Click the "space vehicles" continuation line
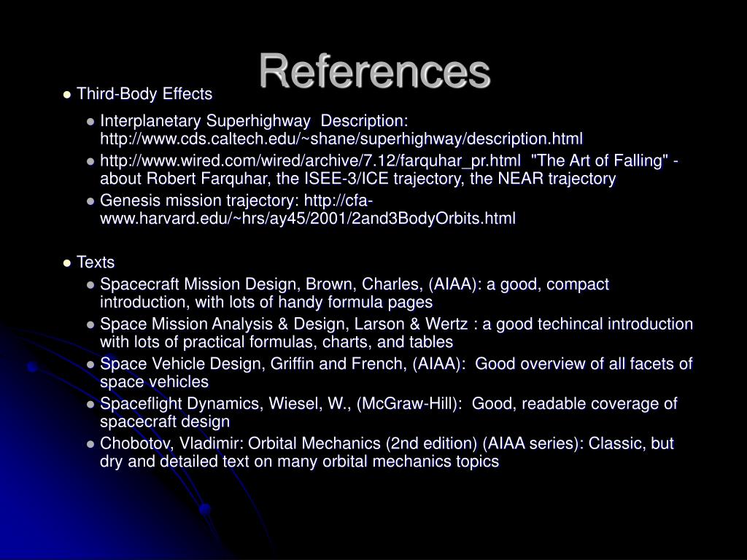Screen dimensions: 747x560 155,382
